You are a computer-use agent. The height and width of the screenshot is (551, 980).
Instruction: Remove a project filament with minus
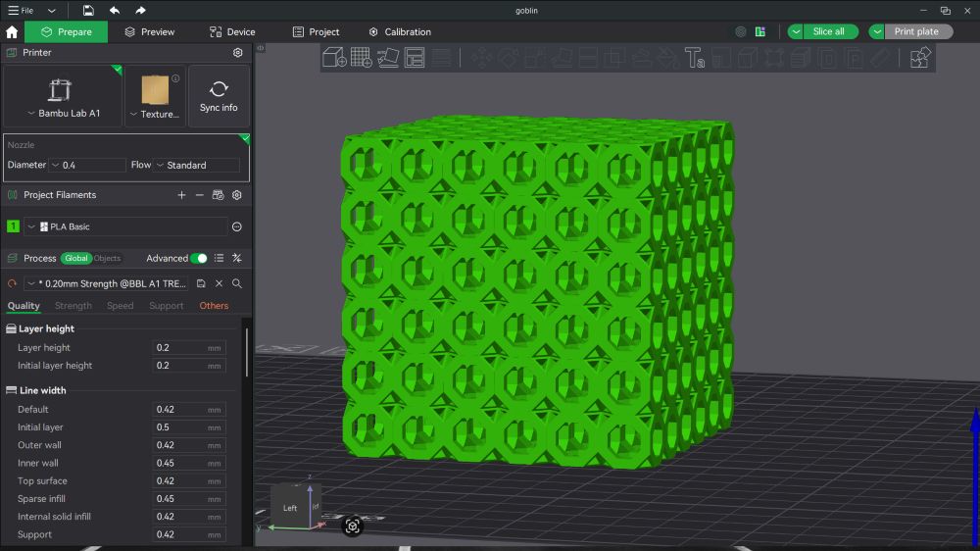[x=199, y=195]
